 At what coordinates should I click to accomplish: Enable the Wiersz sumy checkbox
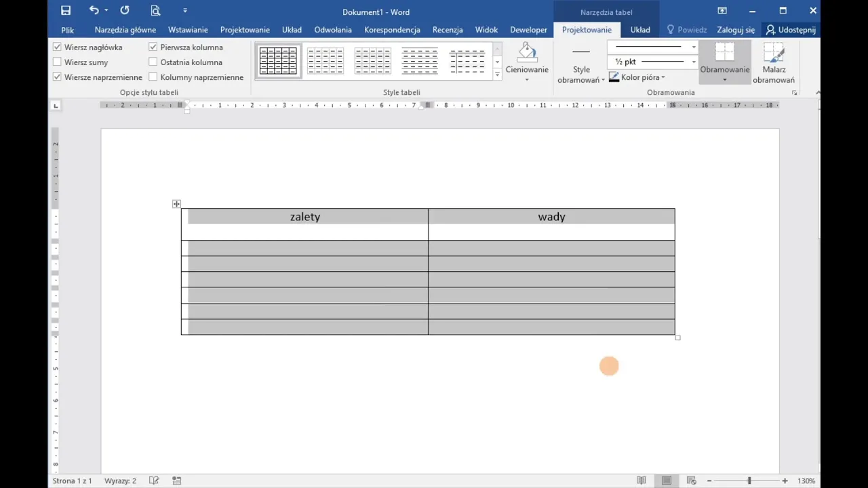(58, 62)
